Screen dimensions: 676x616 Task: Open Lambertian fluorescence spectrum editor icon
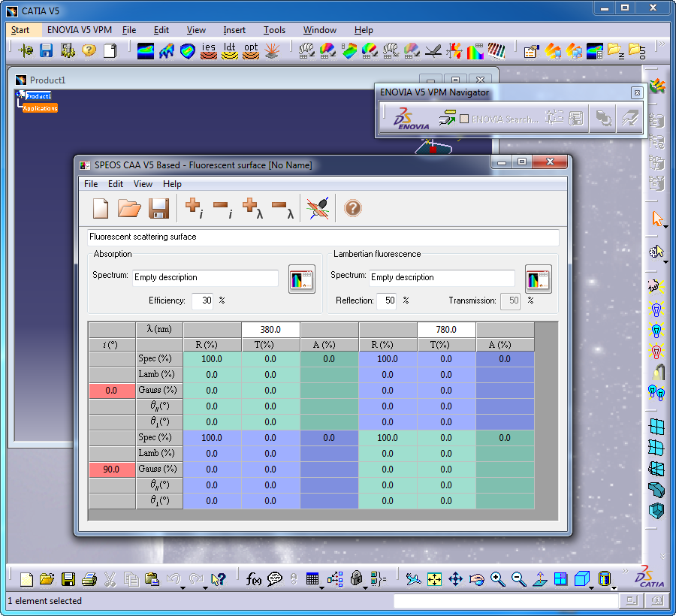[538, 279]
